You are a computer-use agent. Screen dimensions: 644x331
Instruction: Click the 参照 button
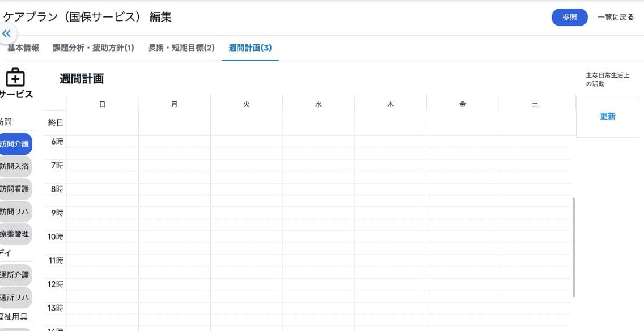coord(569,17)
